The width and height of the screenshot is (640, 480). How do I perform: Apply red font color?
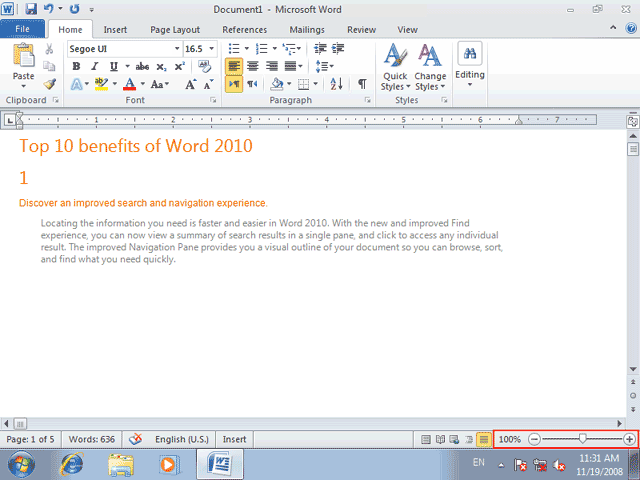(129, 84)
